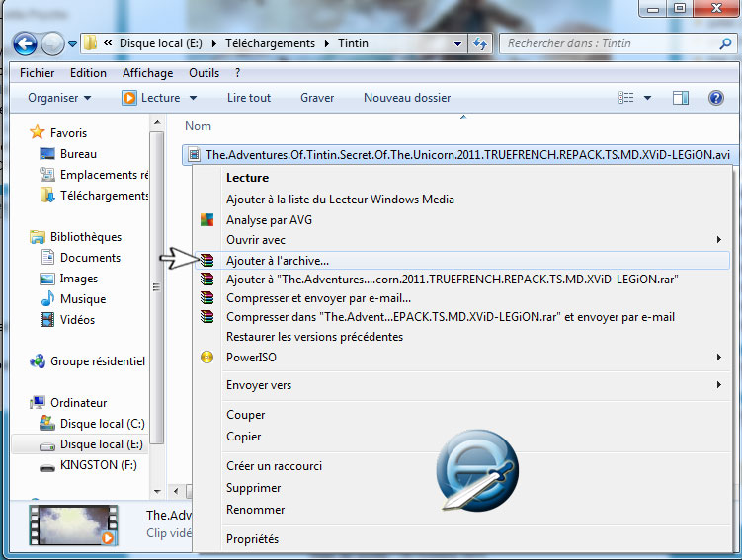Viewport: 742px width, 560px height.
Task: Click navigation pane scroll down arrow
Action: click(x=157, y=492)
